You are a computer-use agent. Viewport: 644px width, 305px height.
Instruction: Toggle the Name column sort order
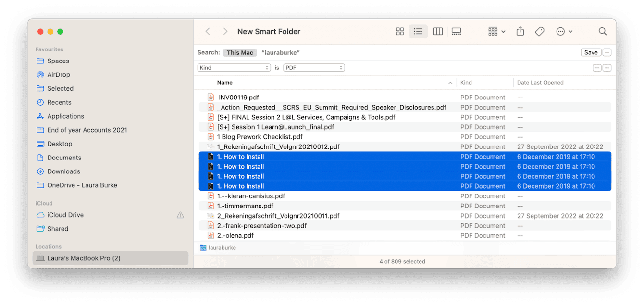(x=225, y=82)
